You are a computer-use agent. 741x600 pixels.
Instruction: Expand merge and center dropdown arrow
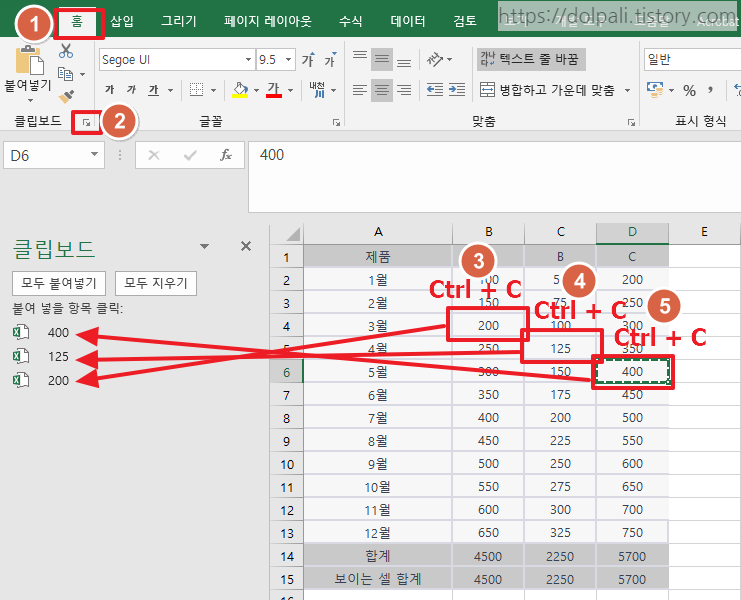[x=628, y=90]
